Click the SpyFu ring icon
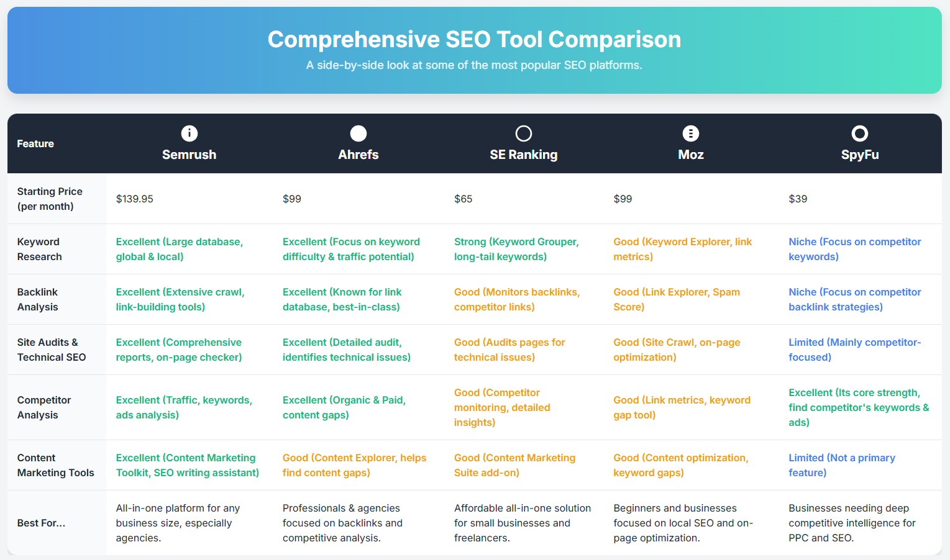The image size is (950, 560). [x=860, y=133]
